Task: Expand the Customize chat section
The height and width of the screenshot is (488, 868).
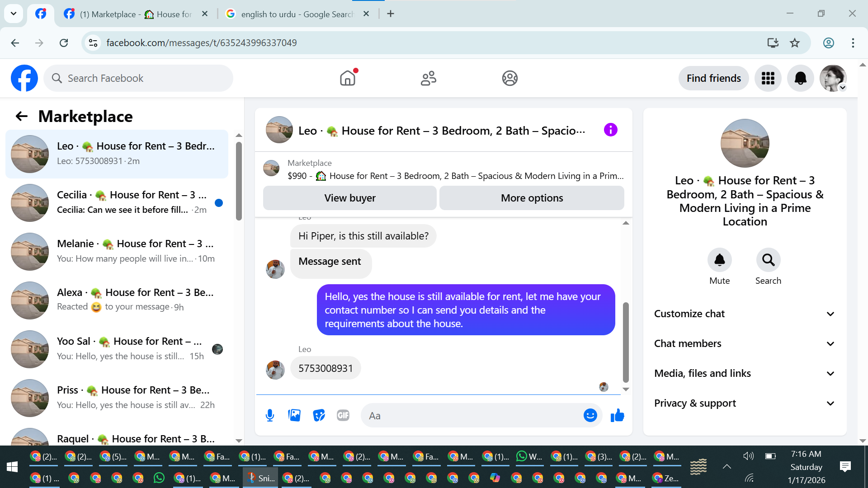Action: coord(745,314)
